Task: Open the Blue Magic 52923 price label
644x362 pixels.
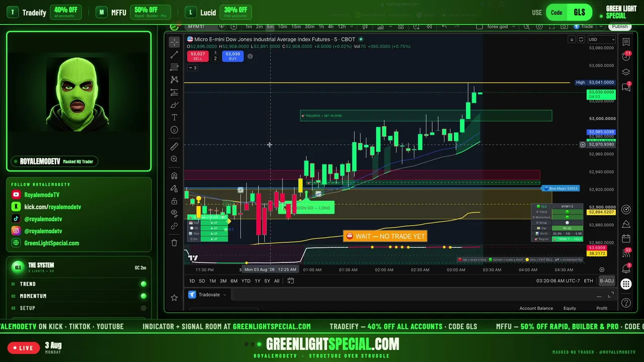Action: pyautogui.click(x=560, y=188)
